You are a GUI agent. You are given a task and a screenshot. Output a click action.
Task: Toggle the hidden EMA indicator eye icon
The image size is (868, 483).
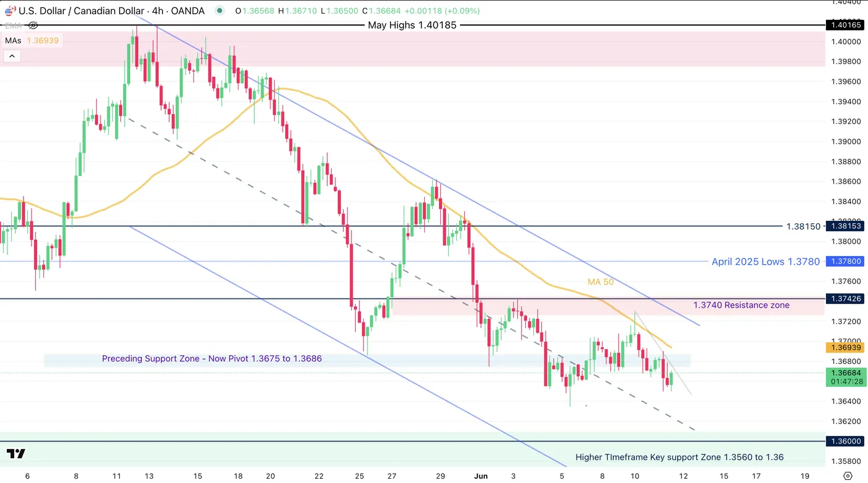(33, 25)
